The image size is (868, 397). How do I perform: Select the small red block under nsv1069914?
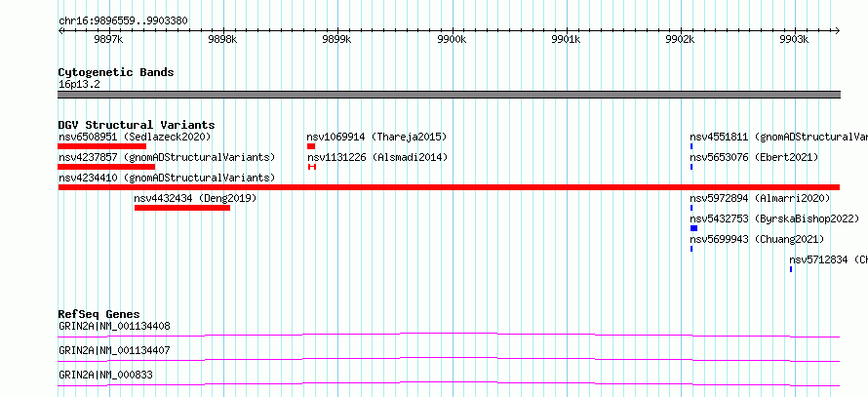pyautogui.click(x=311, y=146)
